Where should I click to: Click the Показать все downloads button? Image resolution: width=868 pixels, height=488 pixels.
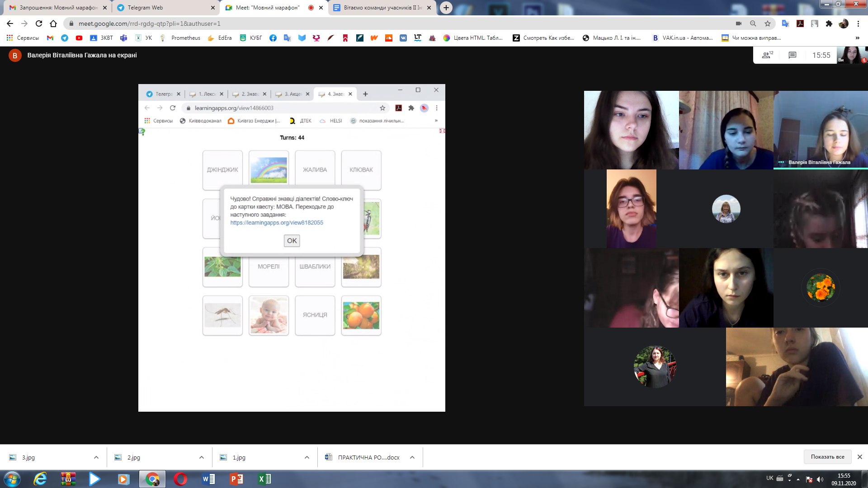tap(827, 457)
